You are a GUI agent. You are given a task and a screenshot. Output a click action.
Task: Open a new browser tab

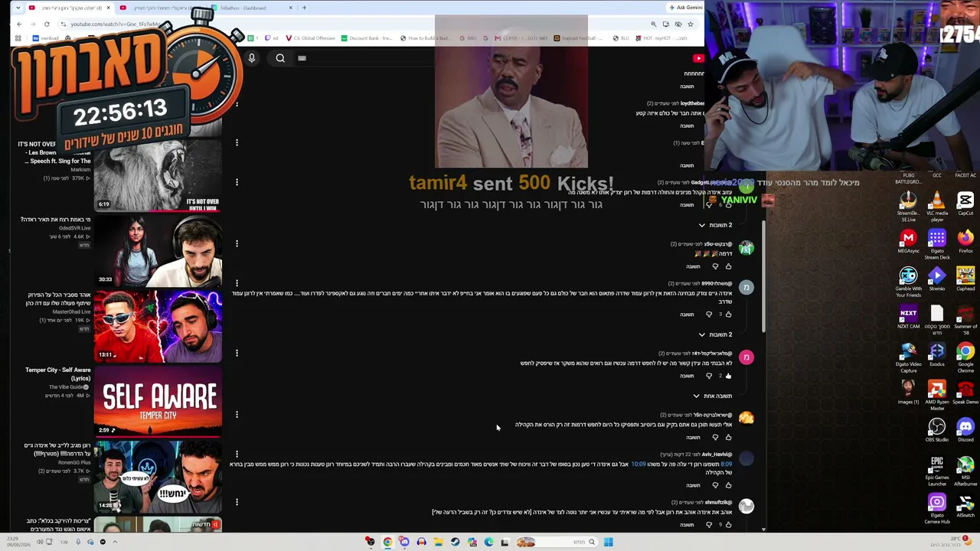coord(304,8)
